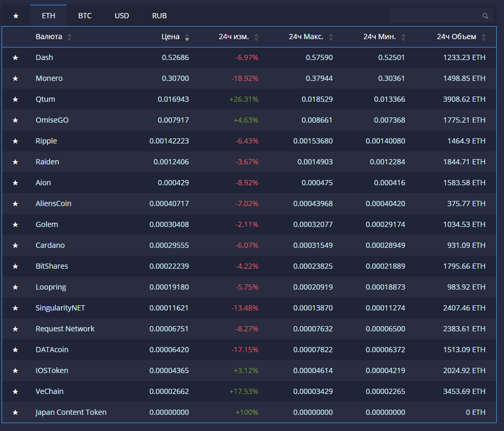
Task: Select the Aion currency name
Action: (x=43, y=183)
